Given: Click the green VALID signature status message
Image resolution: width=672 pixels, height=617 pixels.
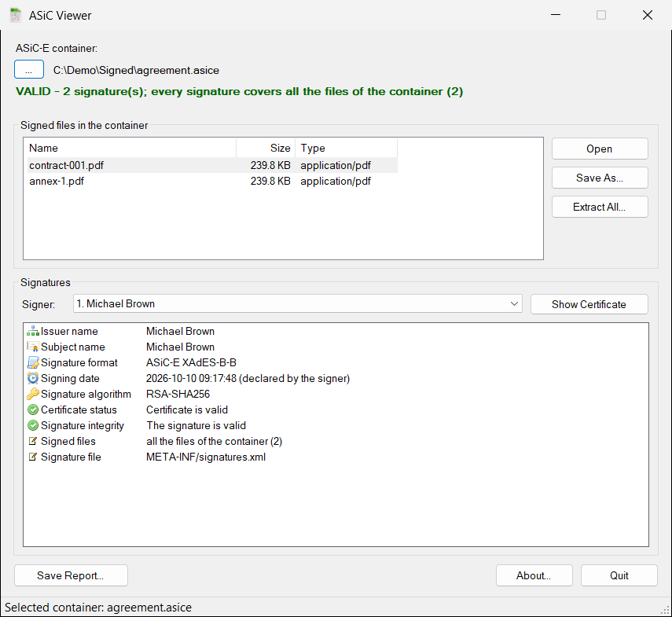Looking at the screenshot, I should 239,92.
